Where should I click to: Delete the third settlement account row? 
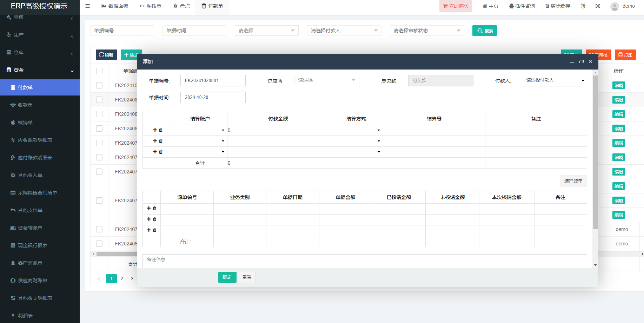[161, 152]
